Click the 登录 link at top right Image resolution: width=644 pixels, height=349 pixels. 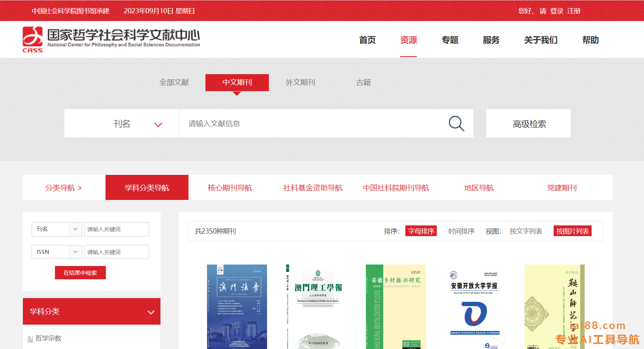[x=557, y=11]
